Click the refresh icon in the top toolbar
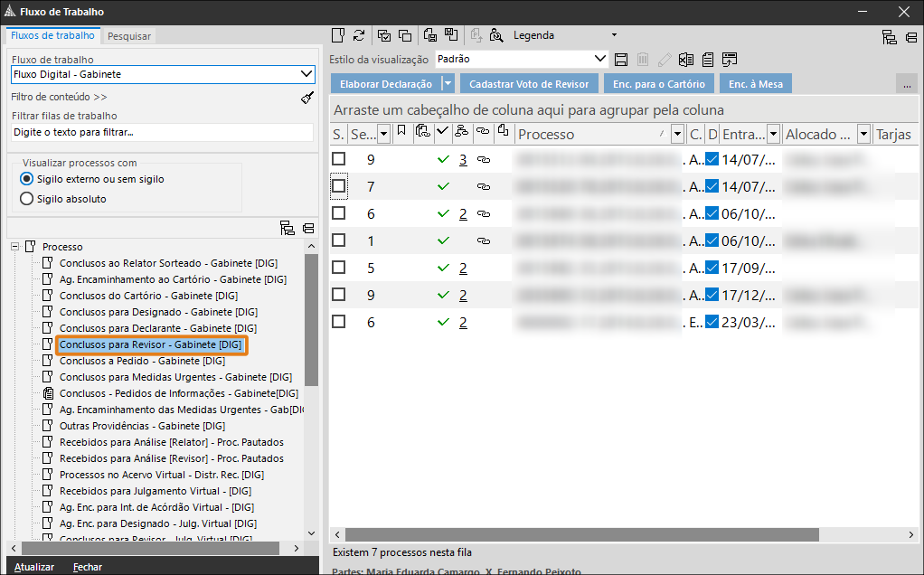The image size is (924, 575). (x=359, y=35)
